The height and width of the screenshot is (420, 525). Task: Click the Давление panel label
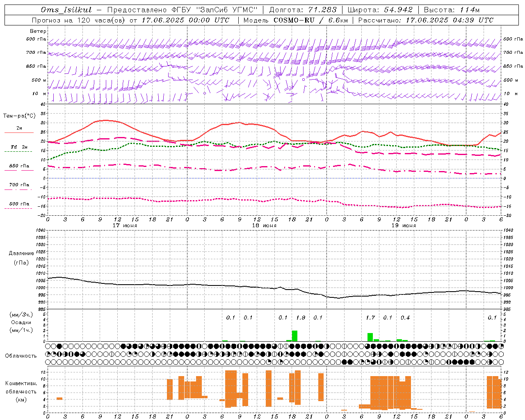(x=21, y=253)
